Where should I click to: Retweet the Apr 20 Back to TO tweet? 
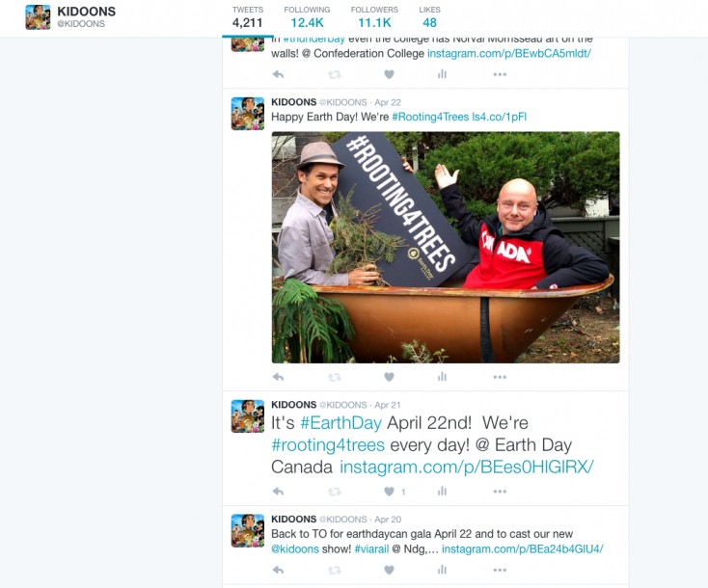334,570
